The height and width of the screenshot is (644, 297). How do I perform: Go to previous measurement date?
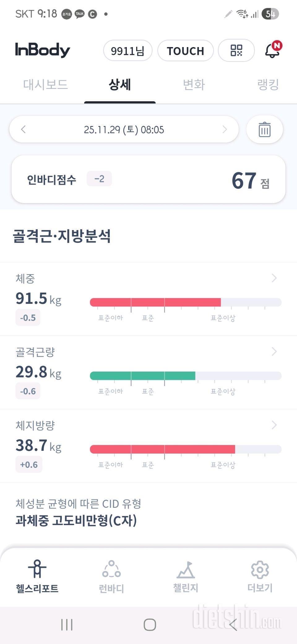(x=24, y=129)
